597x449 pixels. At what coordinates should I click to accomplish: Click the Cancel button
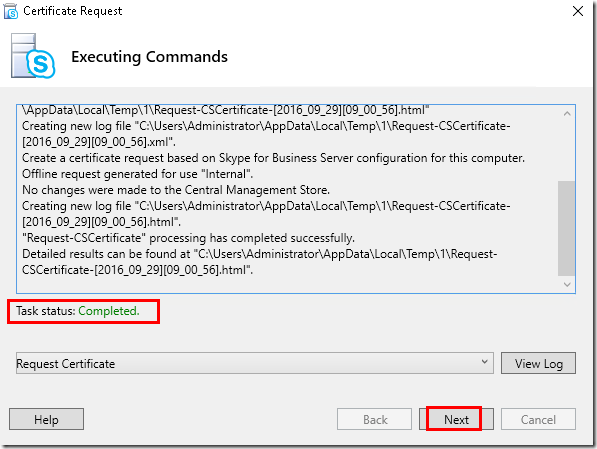tap(538, 419)
